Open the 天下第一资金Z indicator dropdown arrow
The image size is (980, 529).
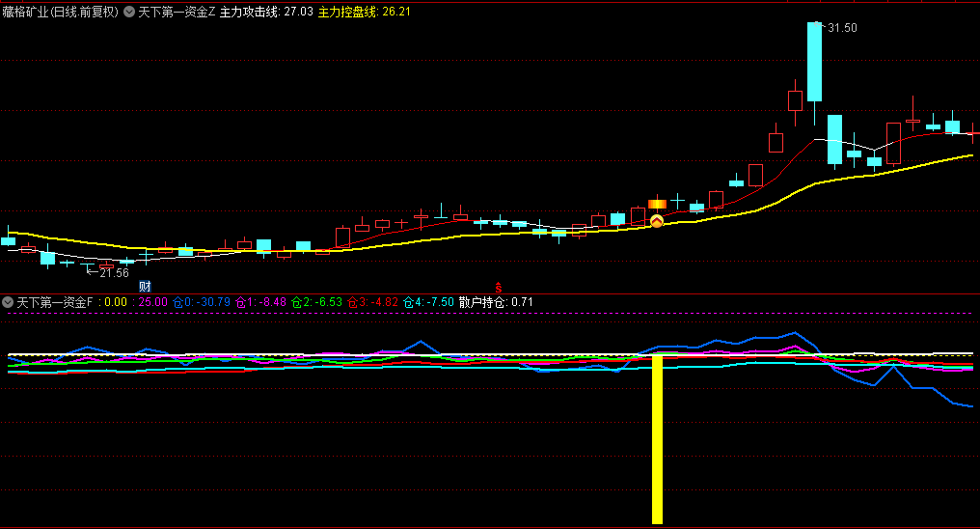[x=129, y=12]
